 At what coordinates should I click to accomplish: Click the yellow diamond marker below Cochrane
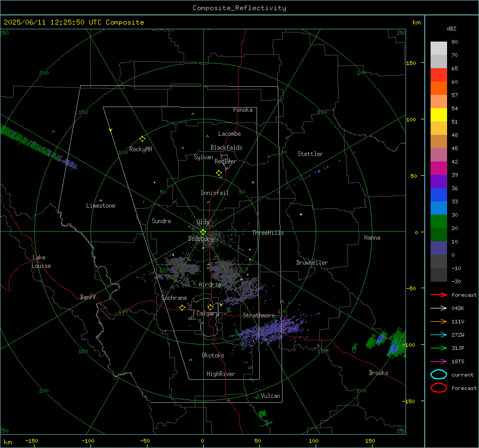tap(183, 307)
